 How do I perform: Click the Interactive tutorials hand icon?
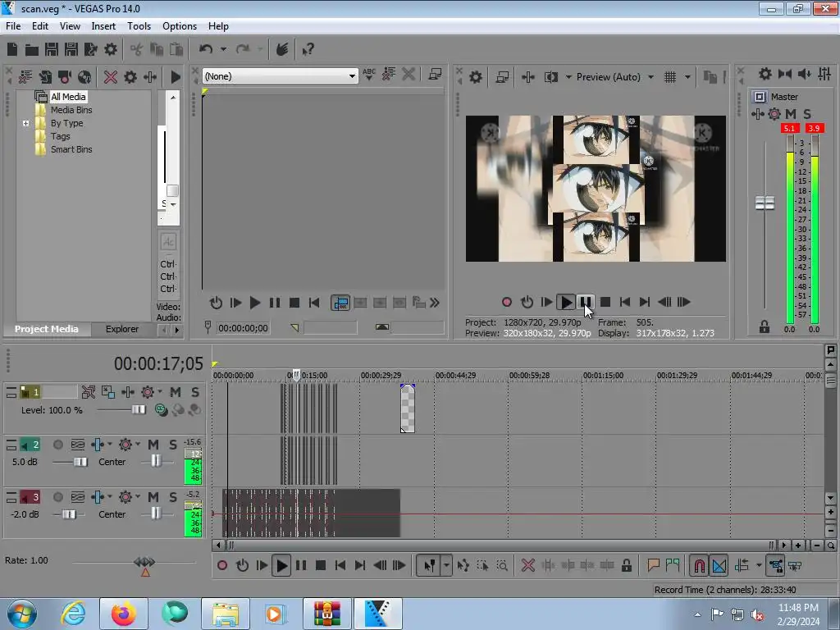coord(282,49)
